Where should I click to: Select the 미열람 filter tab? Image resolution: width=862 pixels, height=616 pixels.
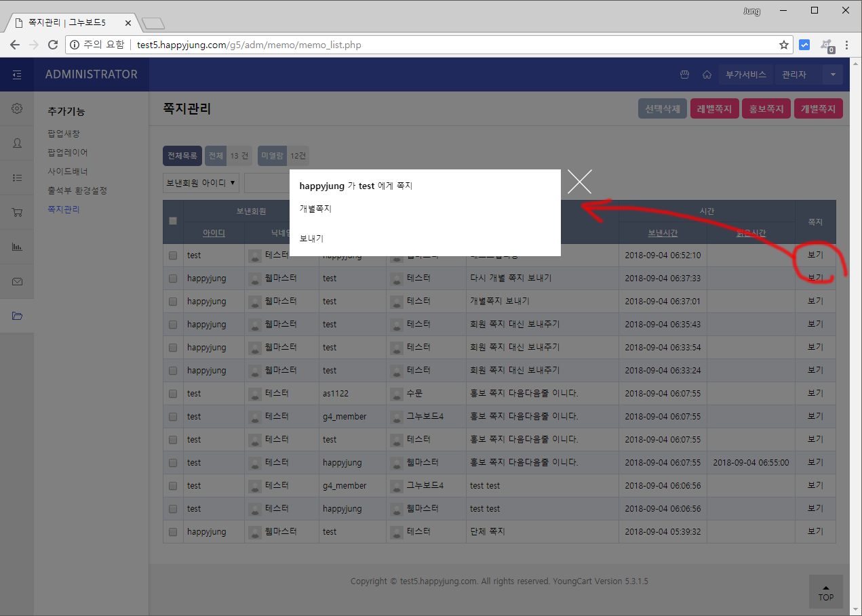pos(272,156)
